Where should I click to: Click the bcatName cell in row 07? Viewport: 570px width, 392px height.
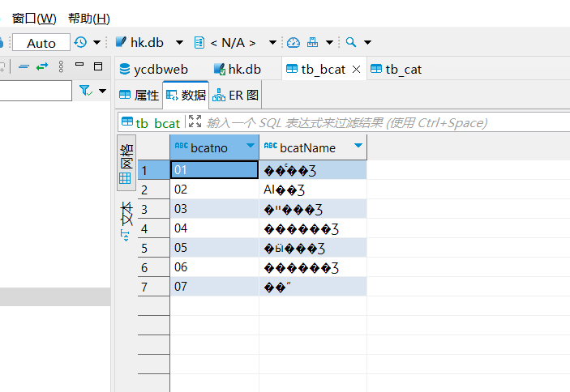point(313,287)
